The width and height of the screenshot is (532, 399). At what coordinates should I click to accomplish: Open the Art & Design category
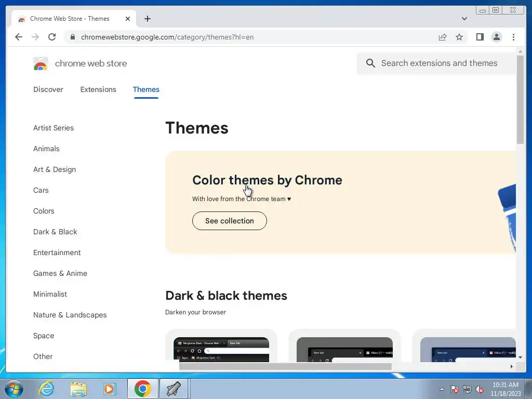click(54, 169)
